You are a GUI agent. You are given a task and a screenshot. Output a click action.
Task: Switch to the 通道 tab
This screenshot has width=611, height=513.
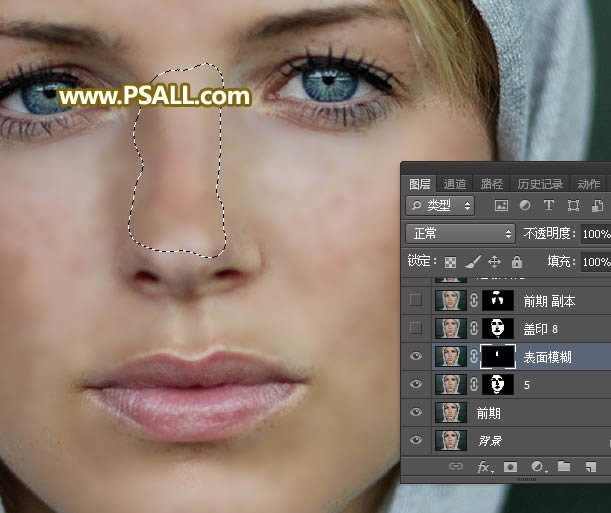[x=455, y=184]
